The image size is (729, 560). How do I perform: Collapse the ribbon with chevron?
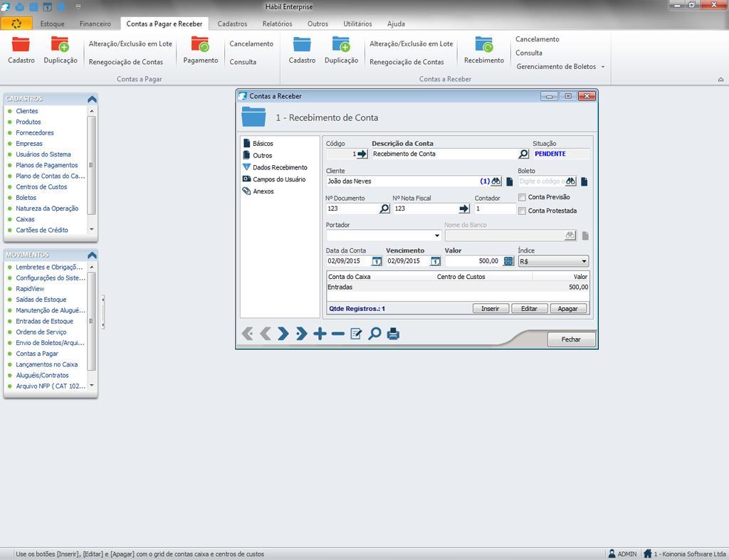[720, 80]
